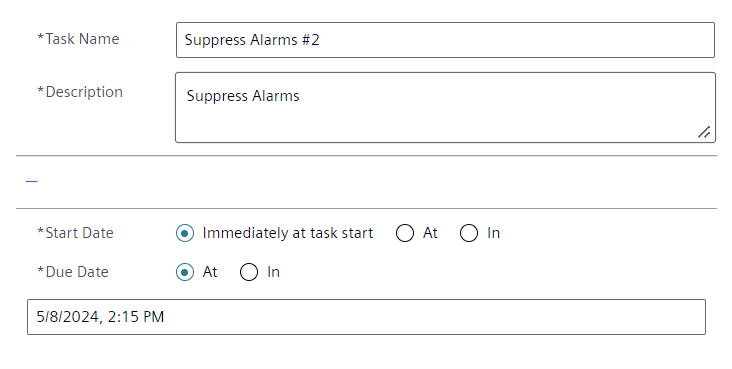Grab the Description box resize handle
The image size is (732, 369).
[x=704, y=132]
